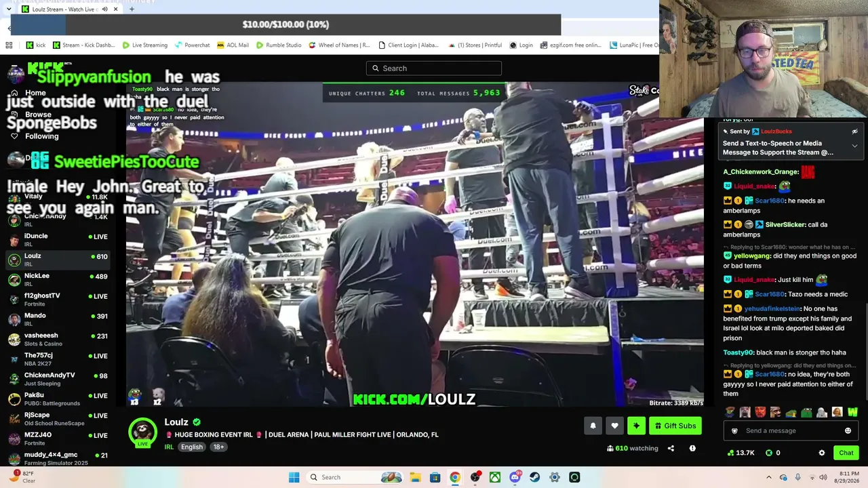Open the emoji picker in chat
The width and height of the screenshot is (868, 488).
(x=848, y=430)
